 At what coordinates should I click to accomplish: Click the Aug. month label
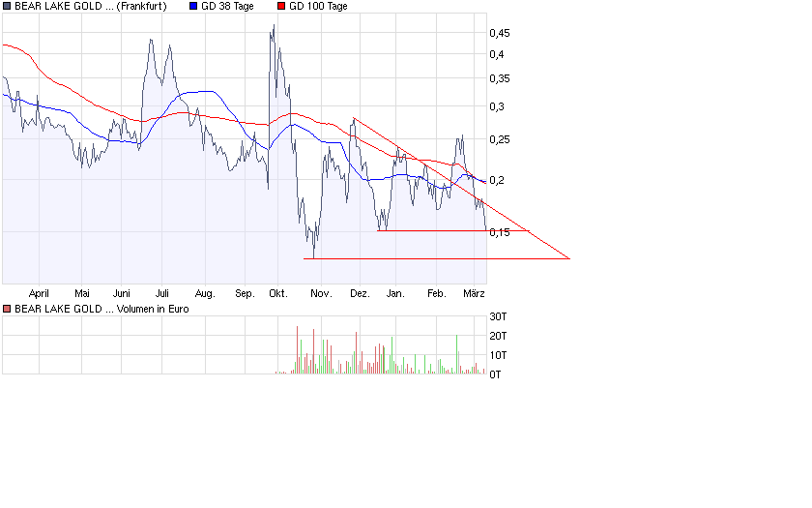(205, 294)
